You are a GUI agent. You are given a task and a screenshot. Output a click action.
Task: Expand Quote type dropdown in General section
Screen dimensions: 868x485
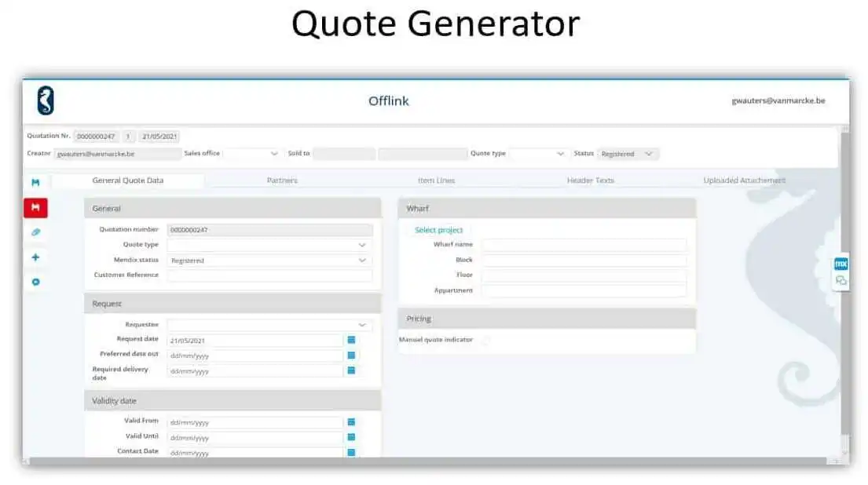[x=269, y=245]
